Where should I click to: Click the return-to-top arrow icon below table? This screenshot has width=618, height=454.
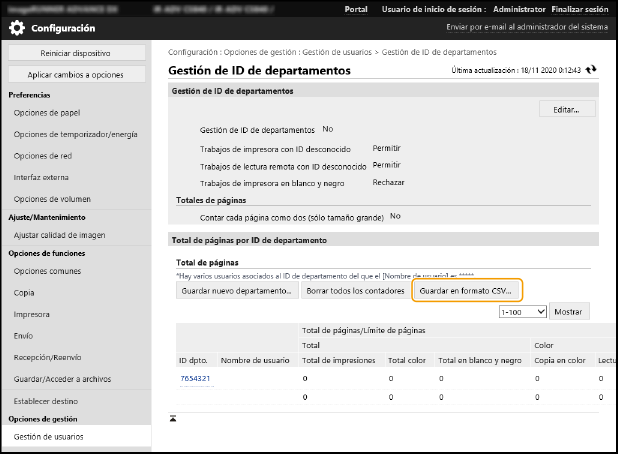tap(173, 417)
